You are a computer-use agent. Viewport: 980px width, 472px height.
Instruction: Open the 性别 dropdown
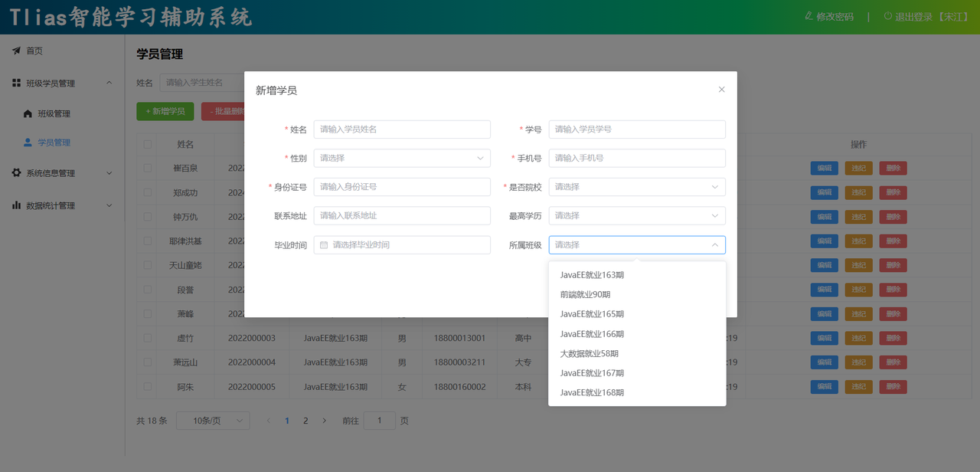coord(402,159)
